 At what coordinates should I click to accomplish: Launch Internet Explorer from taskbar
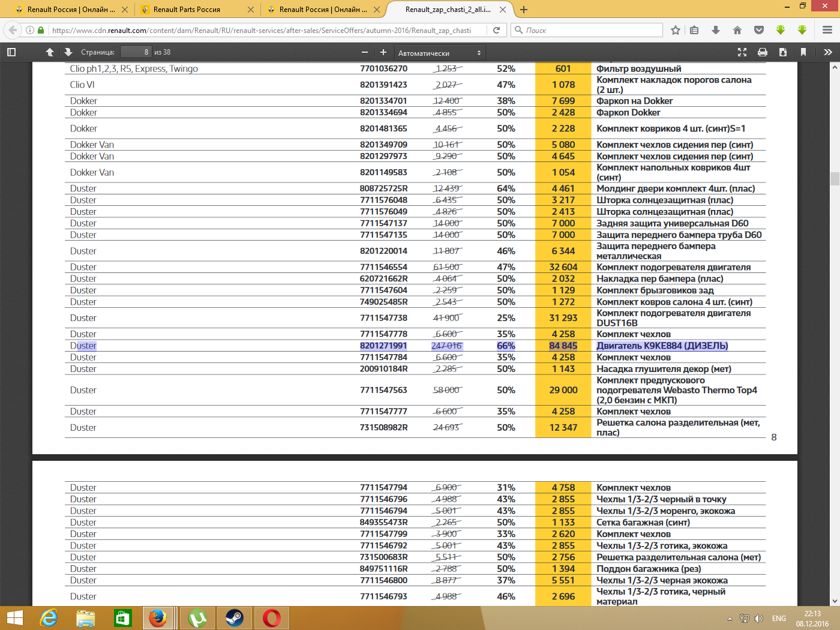click(x=49, y=618)
